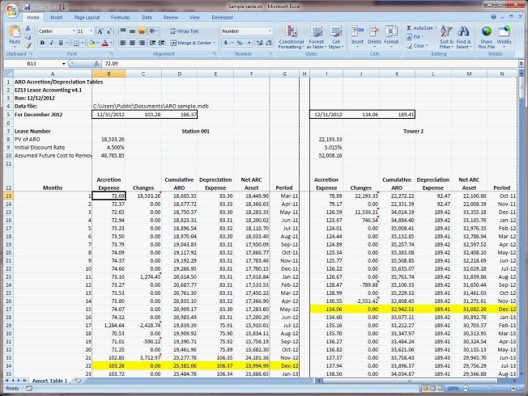The width and height of the screenshot is (528, 396).
Task: Decrease font size with Shrink Font icon
Action: [109, 31]
